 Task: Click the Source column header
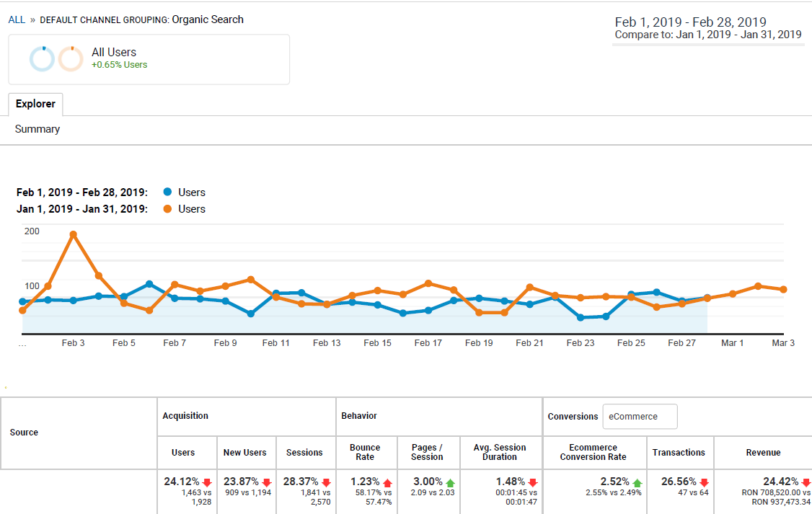tap(24, 432)
